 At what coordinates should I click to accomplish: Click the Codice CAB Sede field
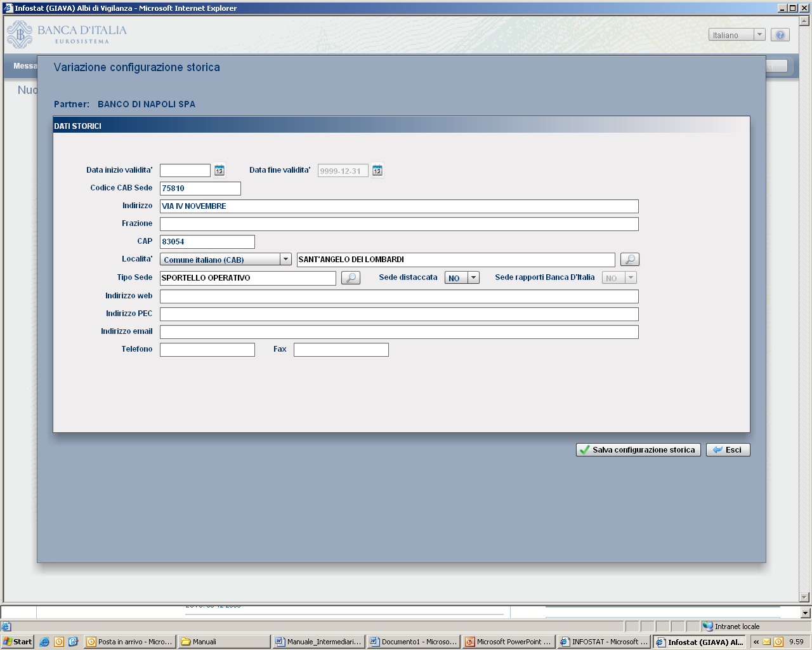200,189
